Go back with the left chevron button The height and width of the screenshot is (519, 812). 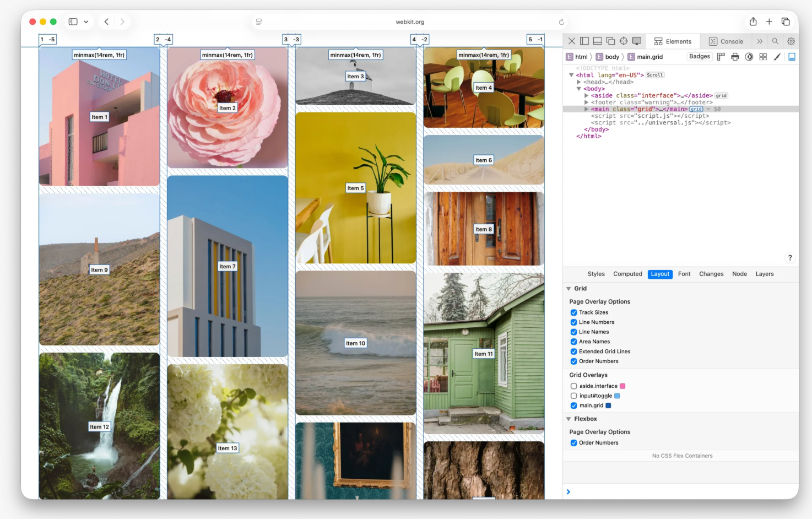click(x=106, y=21)
